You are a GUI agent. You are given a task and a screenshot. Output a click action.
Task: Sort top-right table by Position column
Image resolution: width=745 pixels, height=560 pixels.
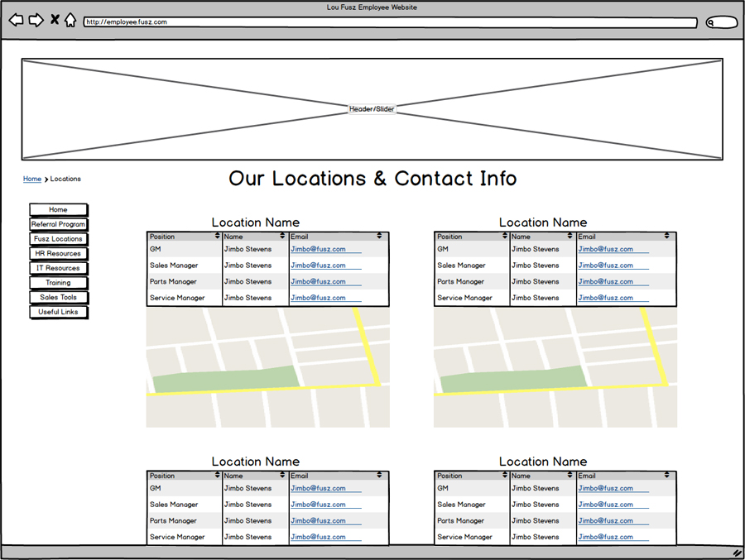505,236
